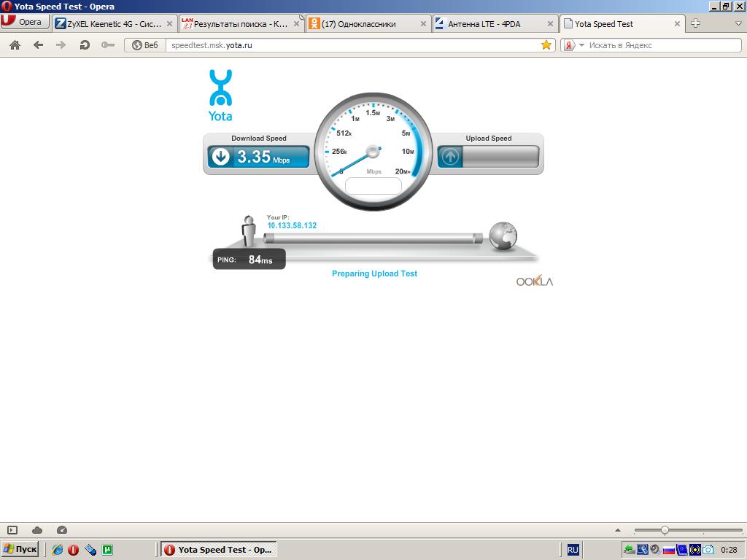The height and width of the screenshot is (560, 747).
Task: Click the PING 84ms indicator
Action: [249, 259]
